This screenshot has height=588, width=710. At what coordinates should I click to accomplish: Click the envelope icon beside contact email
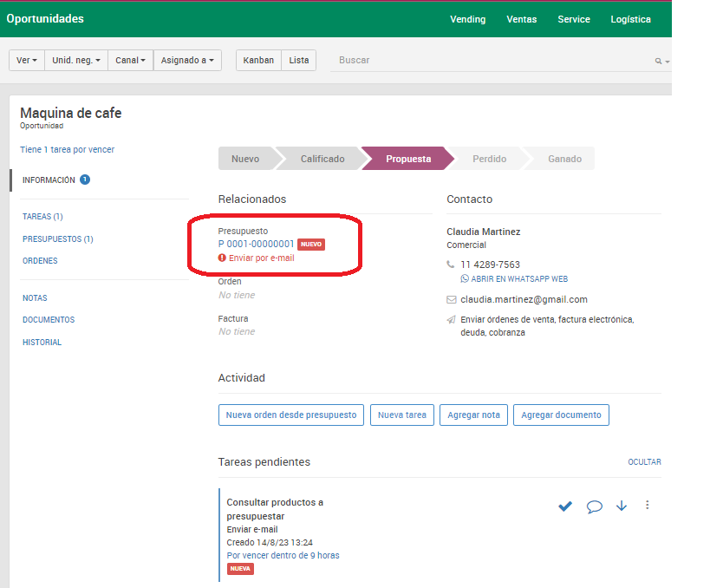coord(451,299)
